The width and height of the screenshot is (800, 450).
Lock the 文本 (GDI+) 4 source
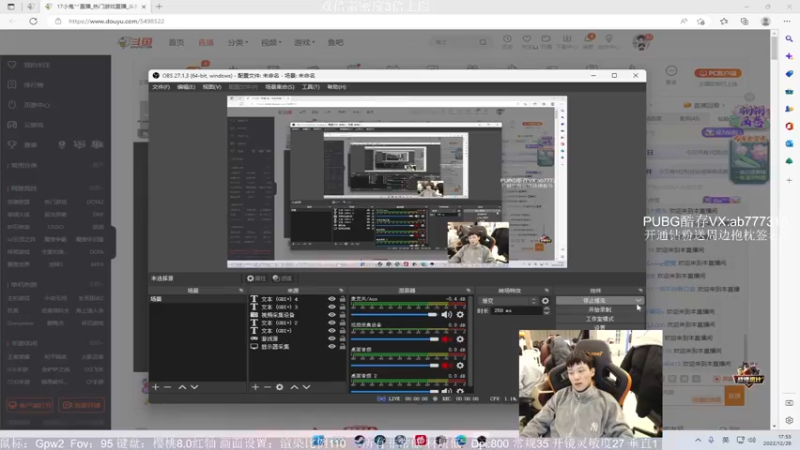coord(342,299)
